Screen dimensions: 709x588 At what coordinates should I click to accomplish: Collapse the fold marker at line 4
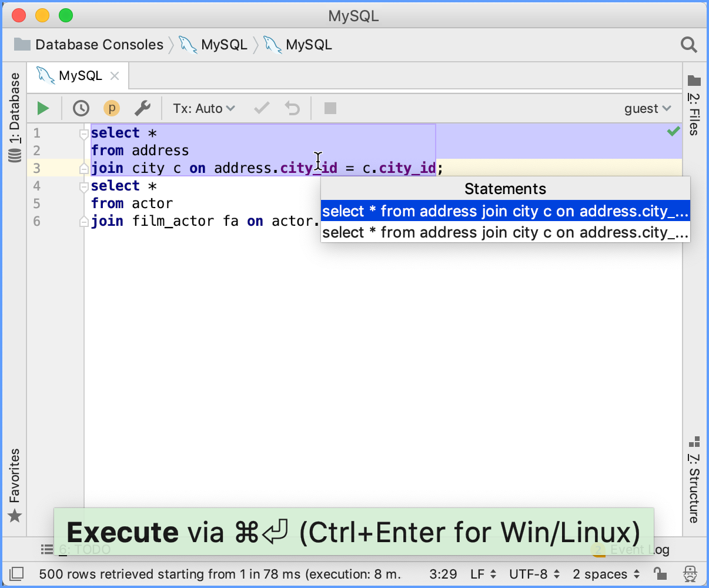coord(83,186)
